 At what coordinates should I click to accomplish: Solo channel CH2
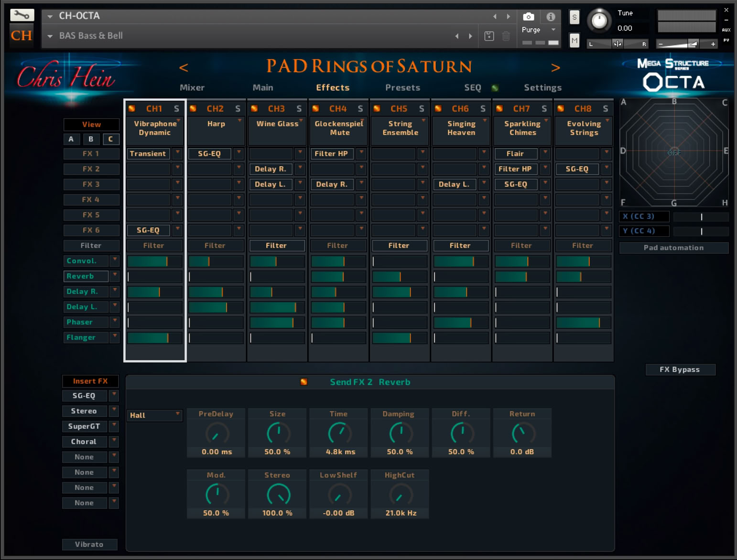(x=238, y=108)
